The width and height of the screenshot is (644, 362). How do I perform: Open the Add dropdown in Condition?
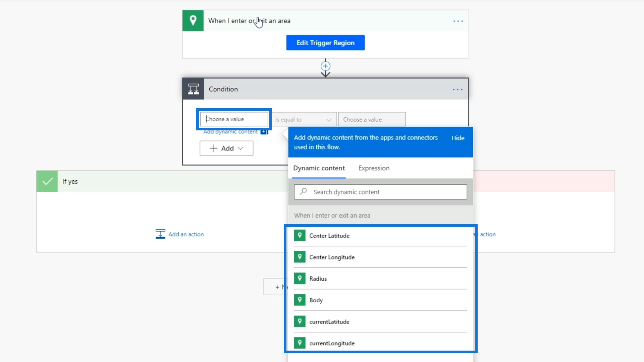pyautogui.click(x=226, y=148)
